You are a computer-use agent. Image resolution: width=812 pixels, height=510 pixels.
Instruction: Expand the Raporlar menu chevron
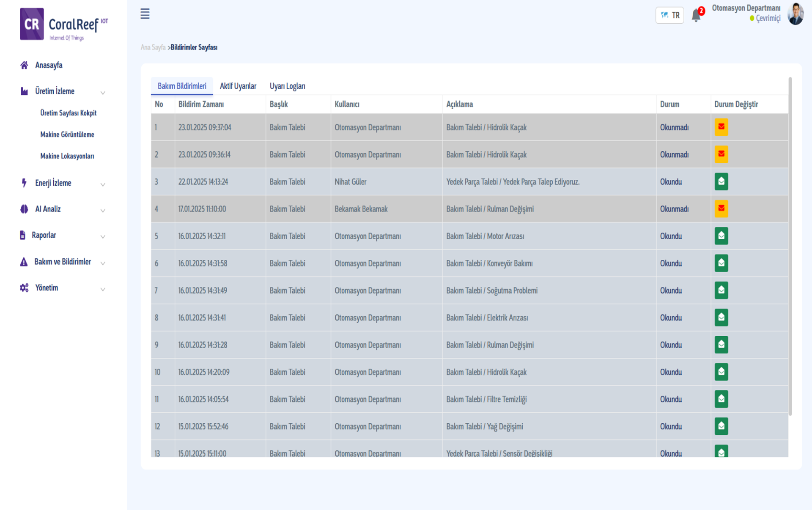(102, 236)
